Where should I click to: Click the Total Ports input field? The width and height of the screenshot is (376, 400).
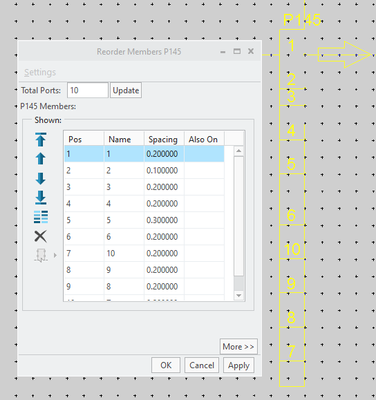click(x=88, y=90)
